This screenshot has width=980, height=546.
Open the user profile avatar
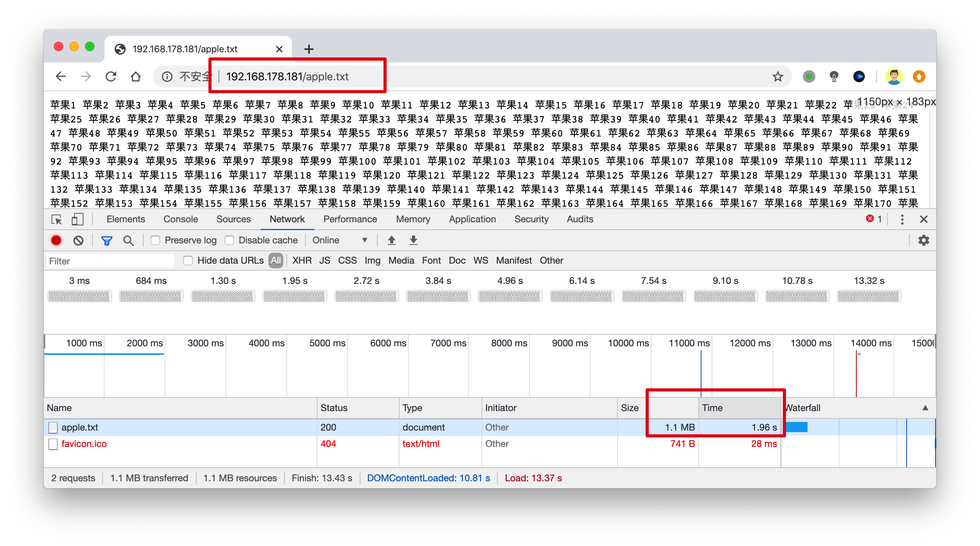point(894,76)
